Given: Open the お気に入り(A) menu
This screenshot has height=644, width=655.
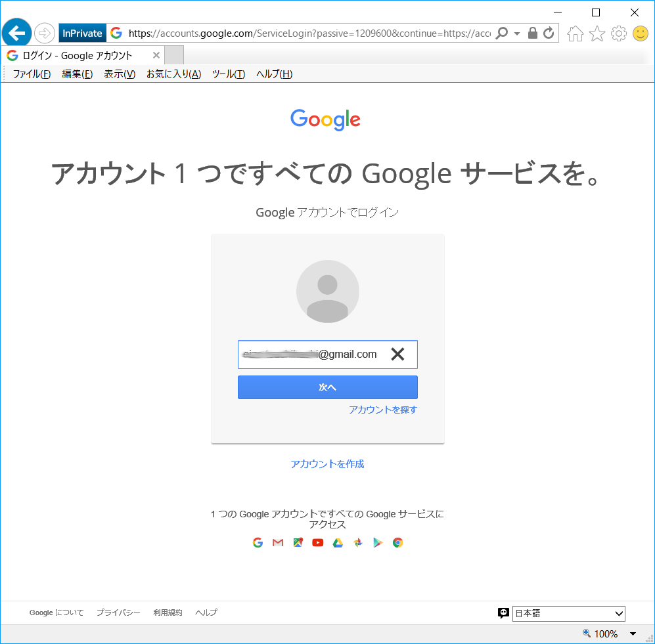Looking at the screenshot, I should (174, 74).
